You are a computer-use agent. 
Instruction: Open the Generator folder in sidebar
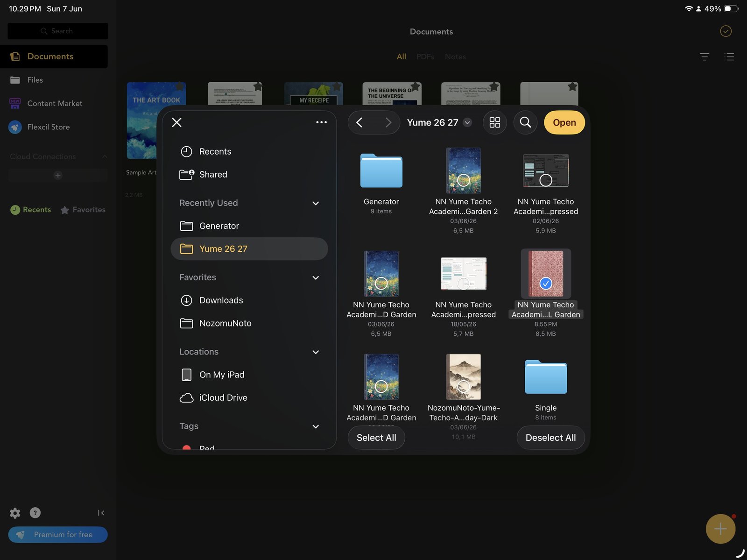pos(249,226)
